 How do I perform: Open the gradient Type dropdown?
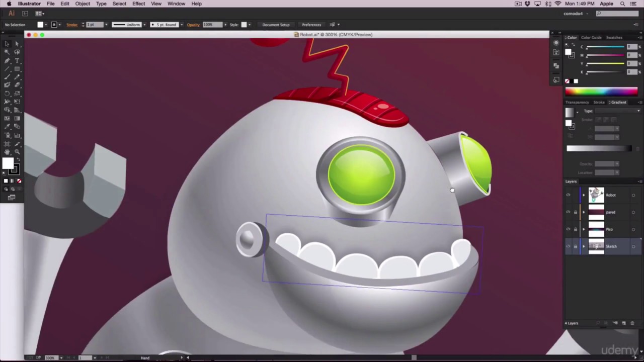618,111
